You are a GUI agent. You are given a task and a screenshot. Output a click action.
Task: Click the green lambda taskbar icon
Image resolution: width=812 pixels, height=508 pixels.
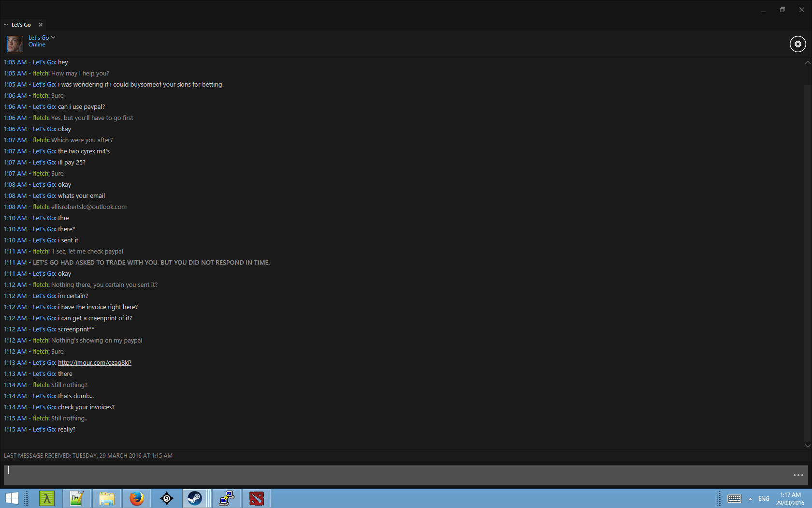(47, 498)
